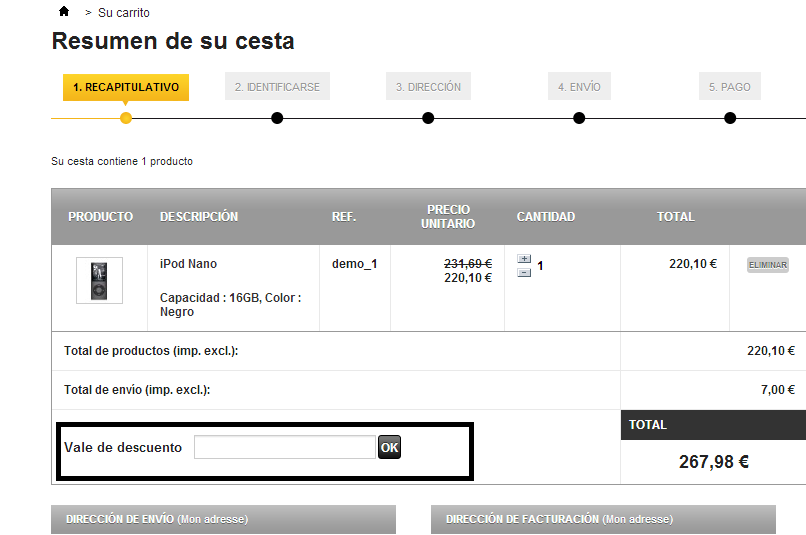Image resolution: width=806 pixels, height=535 pixels.
Task: Click the progress dot under Envío
Action: [x=579, y=118]
